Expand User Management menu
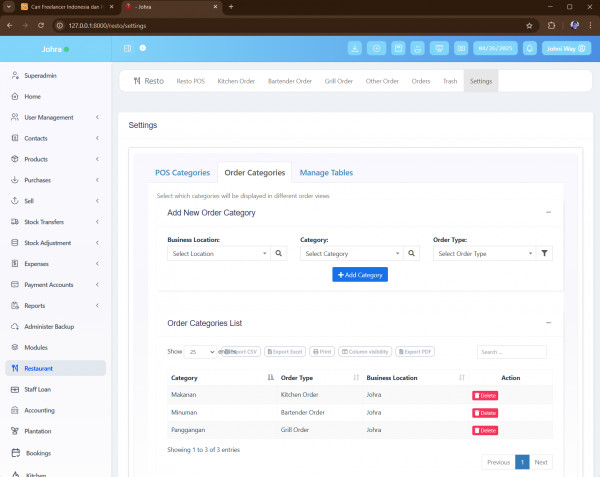The image size is (600, 477). click(x=55, y=117)
